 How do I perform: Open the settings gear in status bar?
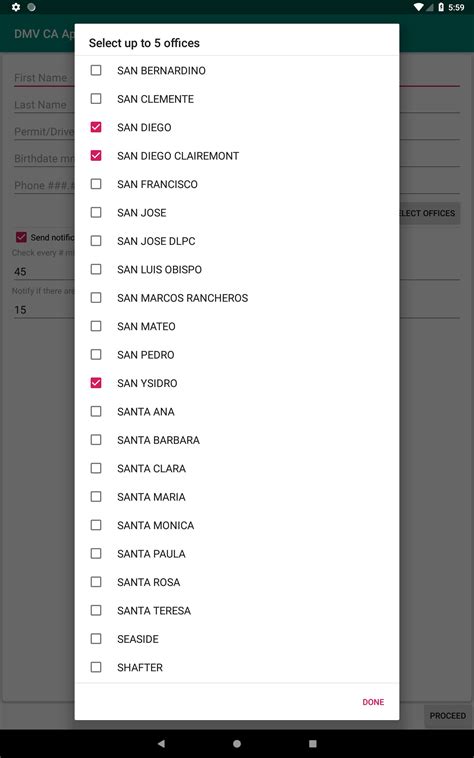tap(16, 7)
